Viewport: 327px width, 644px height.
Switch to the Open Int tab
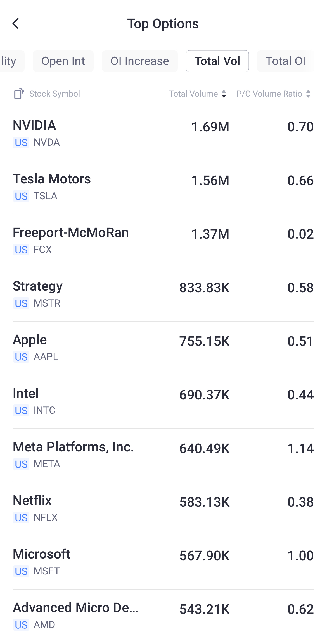pyautogui.click(x=63, y=61)
